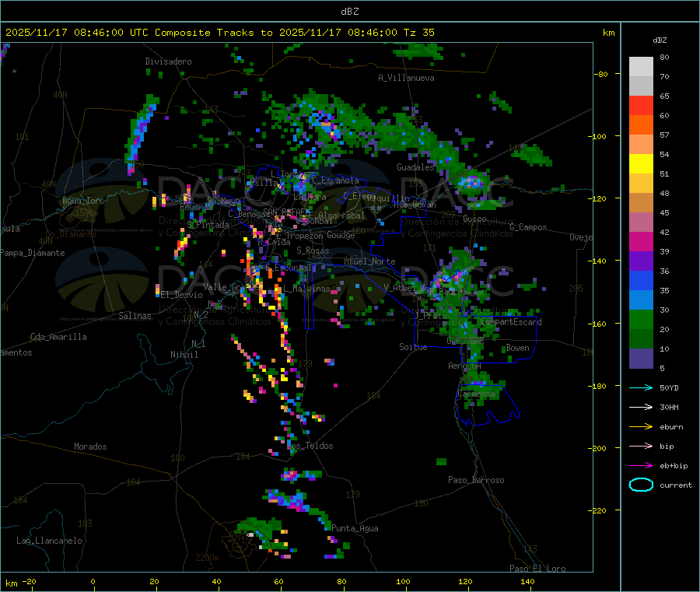Viewport: 700px width, 592px height.
Task: Click the eb+bip legend label
Action: (x=674, y=466)
